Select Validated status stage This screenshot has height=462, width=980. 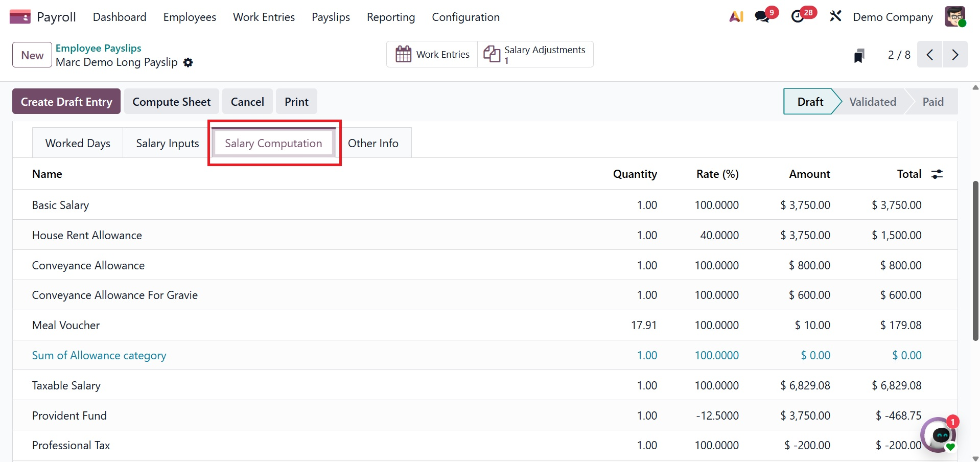tap(873, 102)
